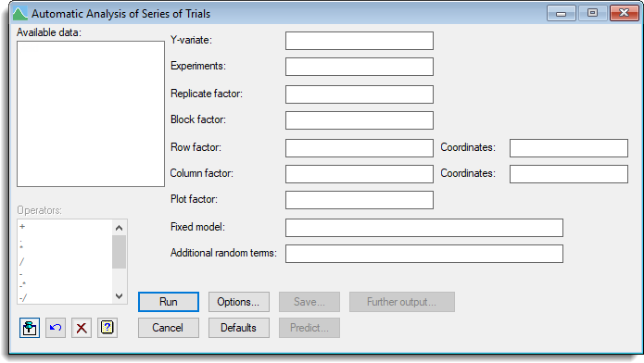The image size is (644, 363).
Task: Click the Additional random terms field
Action: [424, 254]
